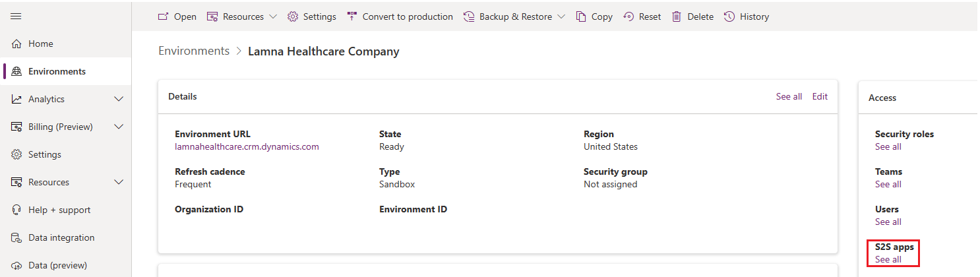
Task: Click the Security group value Not assigned
Action: point(611,184)
